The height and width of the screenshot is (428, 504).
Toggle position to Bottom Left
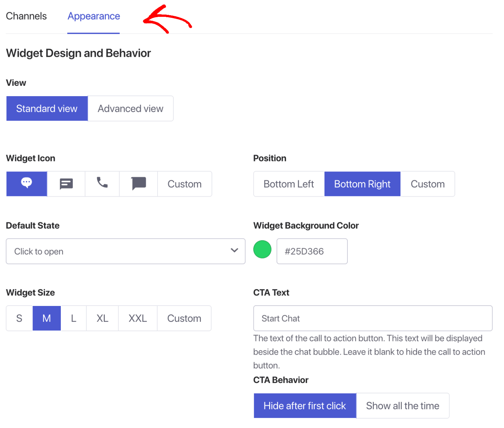tap(288, 184)
